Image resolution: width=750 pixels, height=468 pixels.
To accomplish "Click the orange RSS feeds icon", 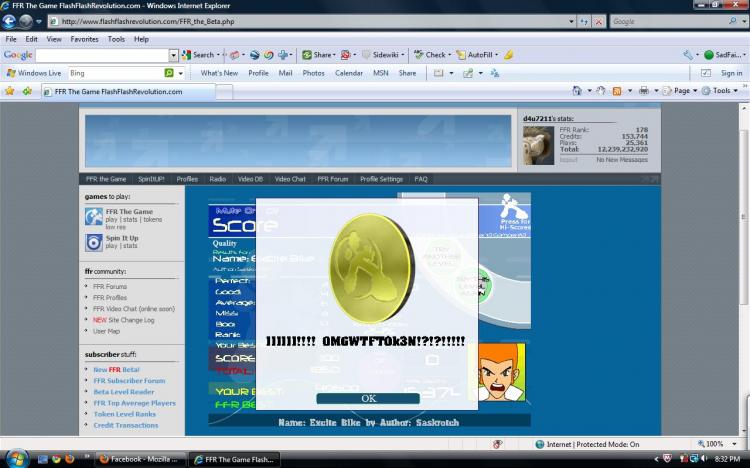I will tap(617, 91).
